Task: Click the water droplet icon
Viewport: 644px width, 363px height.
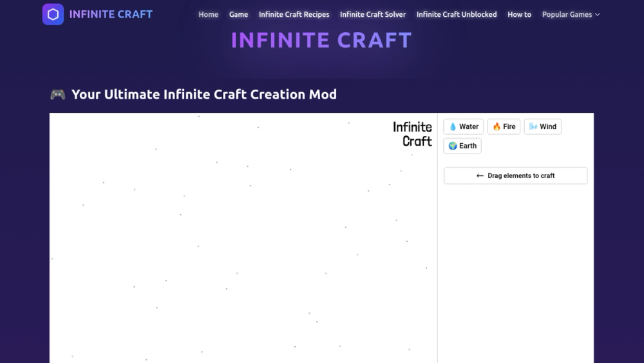Action: coord(453,126)
